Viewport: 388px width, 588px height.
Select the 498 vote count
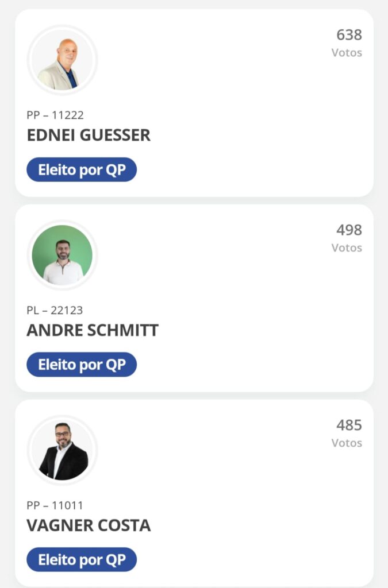[349, 230]
